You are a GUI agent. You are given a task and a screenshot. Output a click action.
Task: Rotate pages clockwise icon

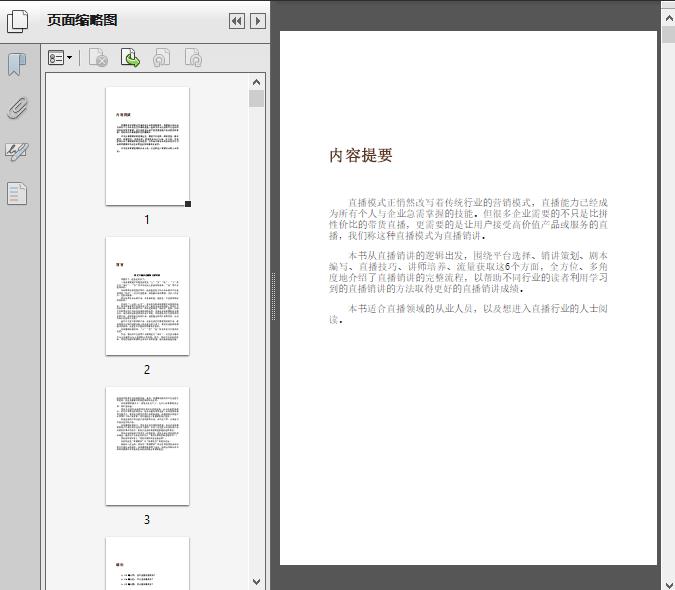click(193, 58)
